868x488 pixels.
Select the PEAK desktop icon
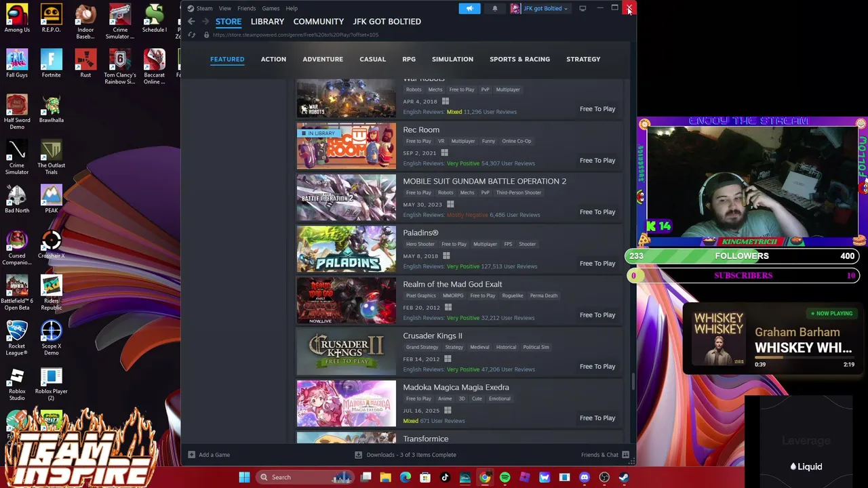pos(51,199)
